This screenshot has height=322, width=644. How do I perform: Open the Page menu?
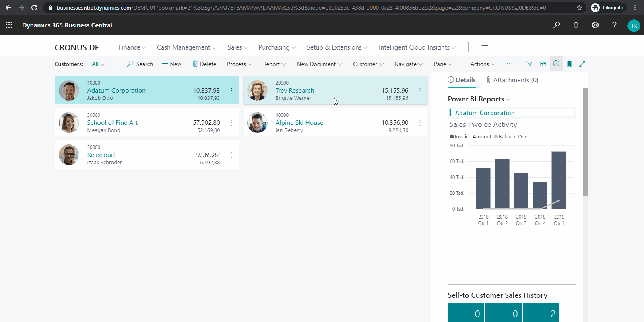tap(443, 64)
